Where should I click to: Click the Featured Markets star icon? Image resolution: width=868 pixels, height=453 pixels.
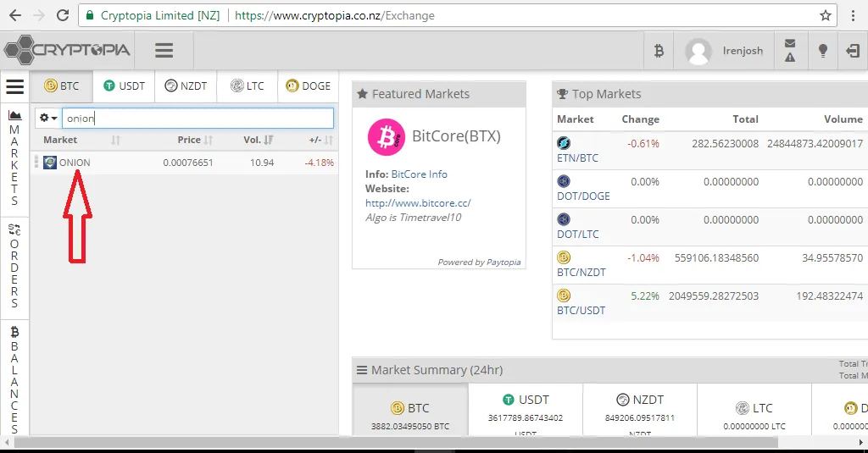[362, 94]
